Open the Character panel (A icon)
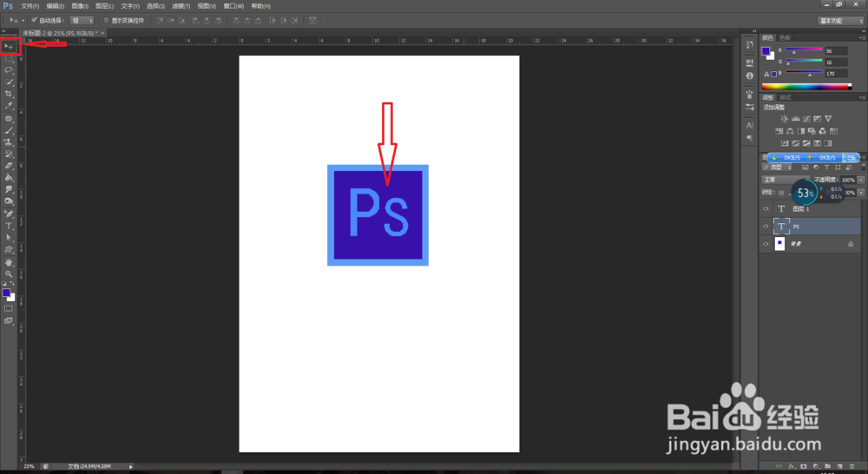 (750, 125)
